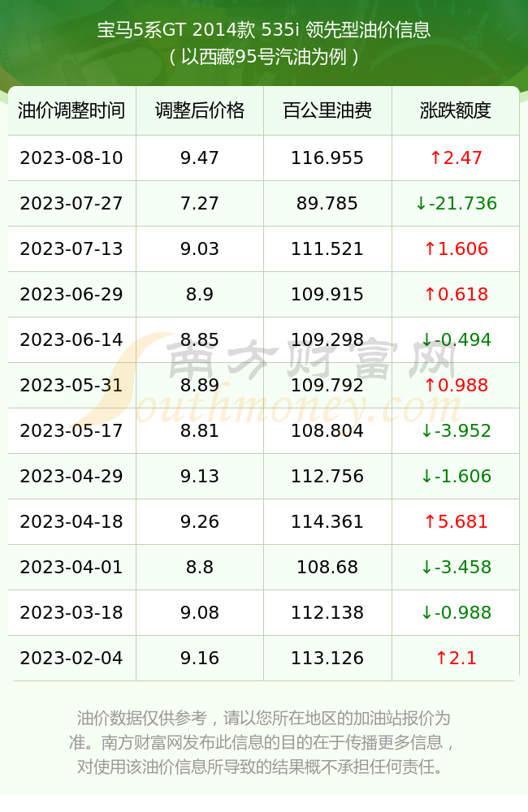Select the red ↑0.988 change value

[x=456, y=385]
